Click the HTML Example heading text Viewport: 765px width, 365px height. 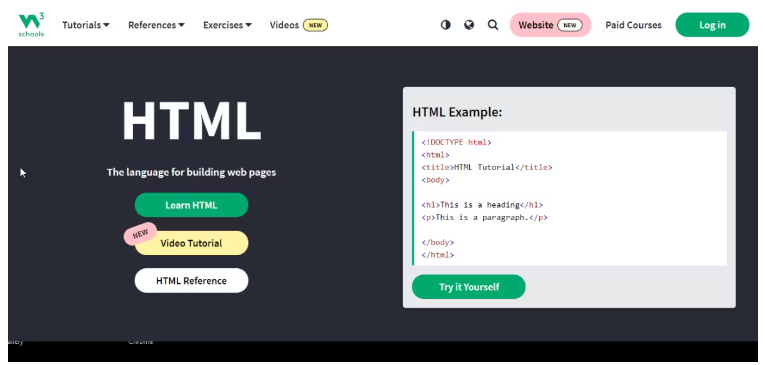point(457,112)
